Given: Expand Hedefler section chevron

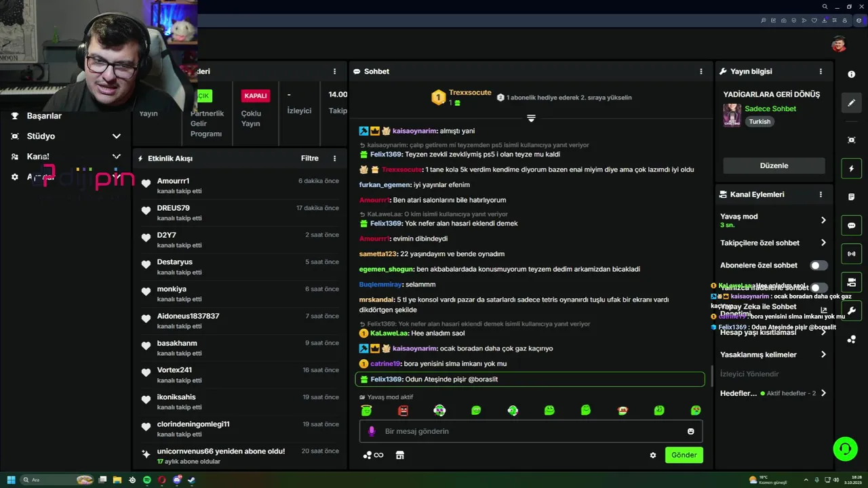Looking at the screenshot, I should coord(823,393).
